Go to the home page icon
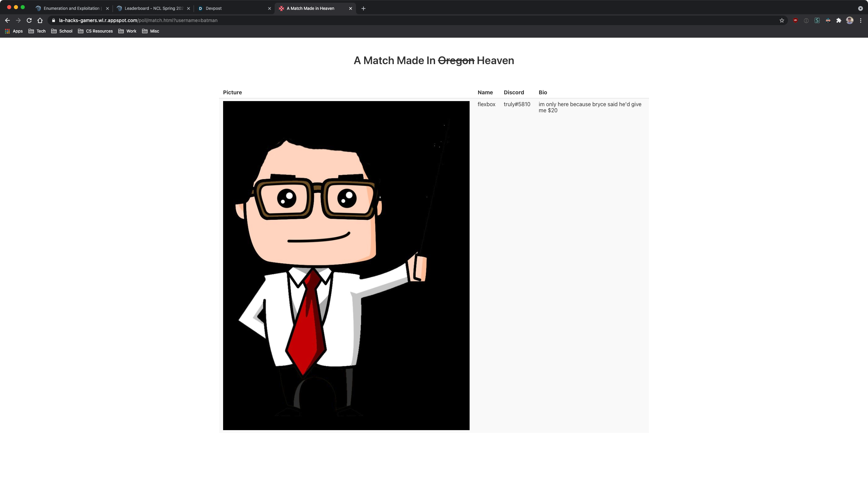The width and height of the screenshot is (868, 480). pos(40,20)
